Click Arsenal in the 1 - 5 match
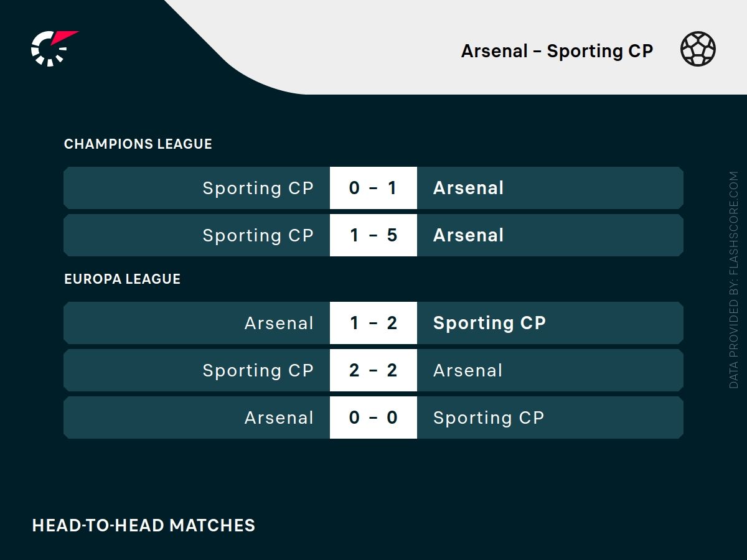The width and height of the screenshot is (747, 560). (x=468, y=235)
